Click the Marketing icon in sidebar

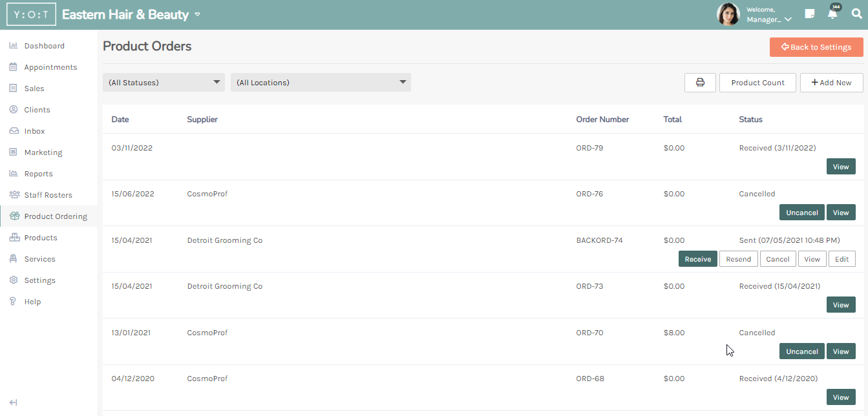(13, 152)
